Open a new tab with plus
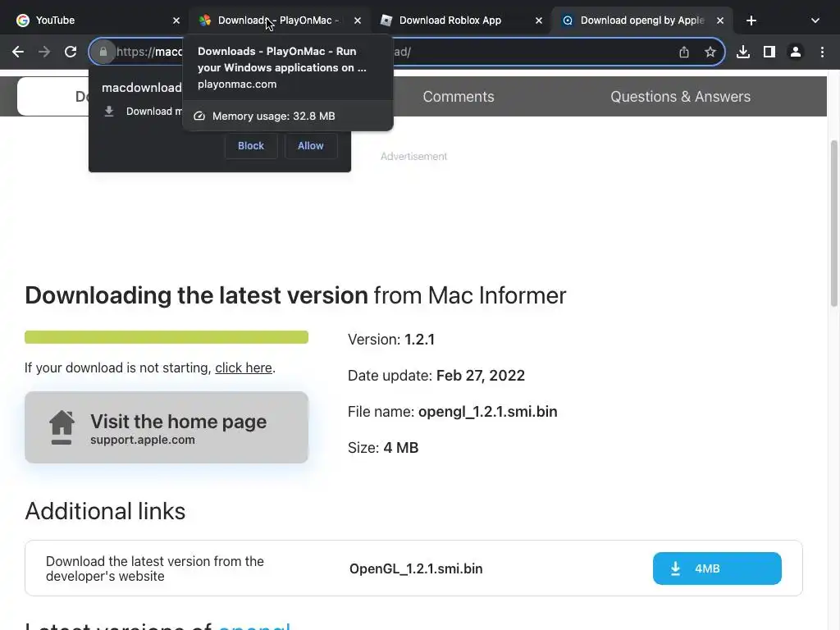This screenshot has width=840, height=630. click(751, 21)
